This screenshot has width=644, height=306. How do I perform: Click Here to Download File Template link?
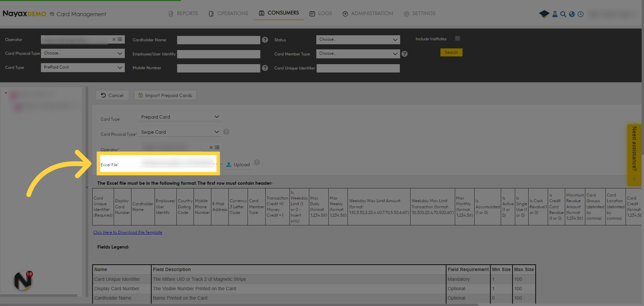click(x=128, y=232)
